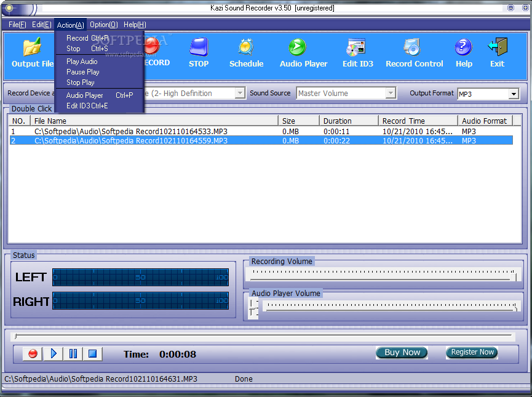Click the Register Now button
Screen dimensions: 532x397
point(472,352)
